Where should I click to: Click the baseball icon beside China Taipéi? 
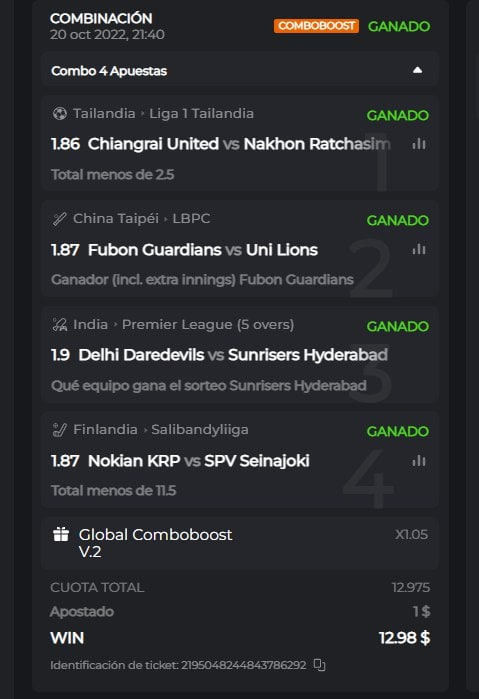click(x=59, y=219)
